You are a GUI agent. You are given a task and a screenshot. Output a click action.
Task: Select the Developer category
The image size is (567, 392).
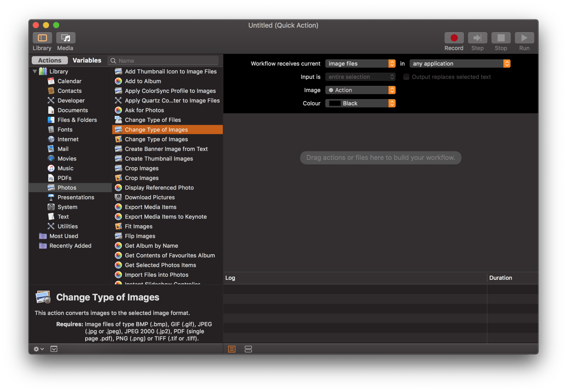pos(71,100)
